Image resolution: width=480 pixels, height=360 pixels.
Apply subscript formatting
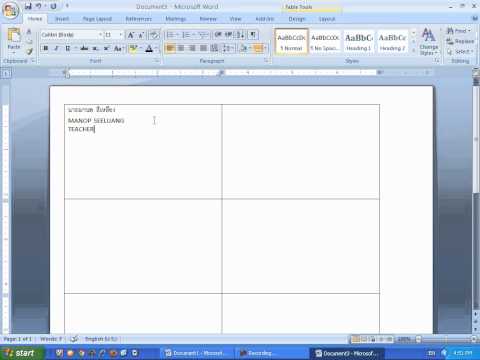pyautogui.click(x=96, y=48)
